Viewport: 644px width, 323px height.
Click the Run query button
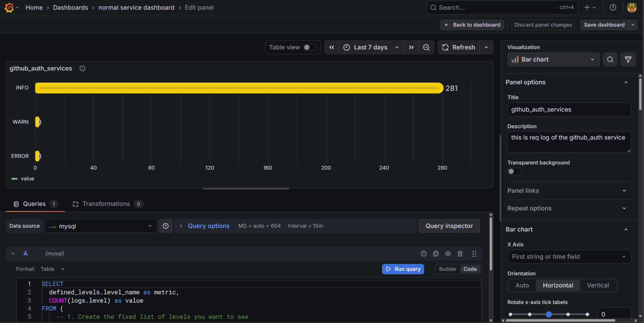pyautogui.click(x=403, y=269)
